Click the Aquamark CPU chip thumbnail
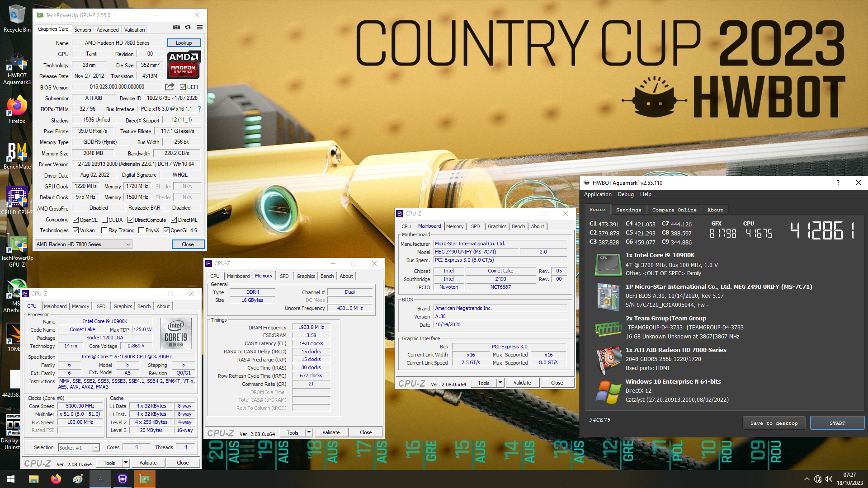The height and width of the screenshot is (488, 868). (x=608, y=265)
